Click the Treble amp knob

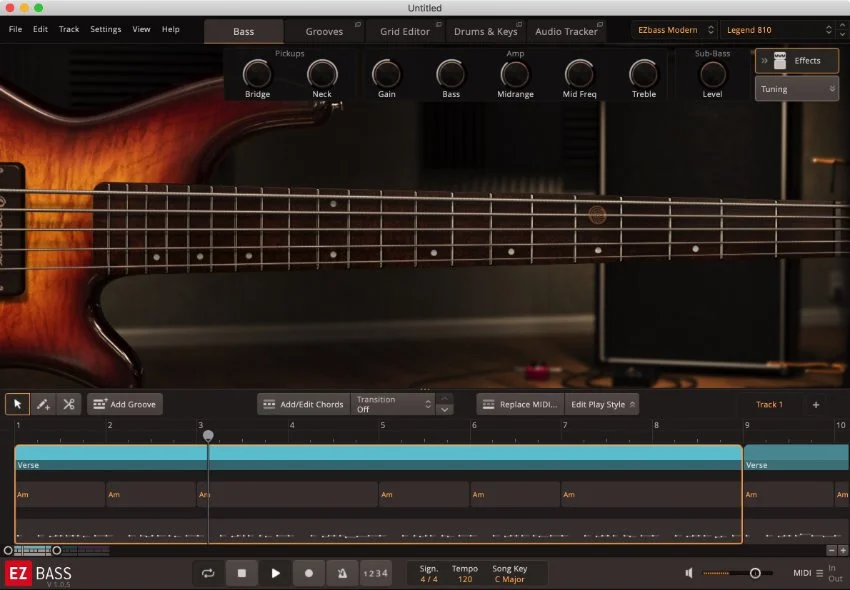tap(643, 74)
